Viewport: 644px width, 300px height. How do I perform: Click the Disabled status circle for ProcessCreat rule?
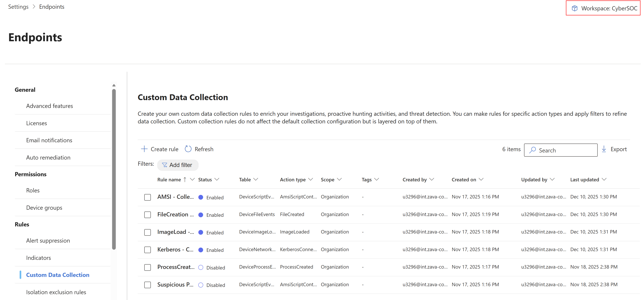coord(200,267)
